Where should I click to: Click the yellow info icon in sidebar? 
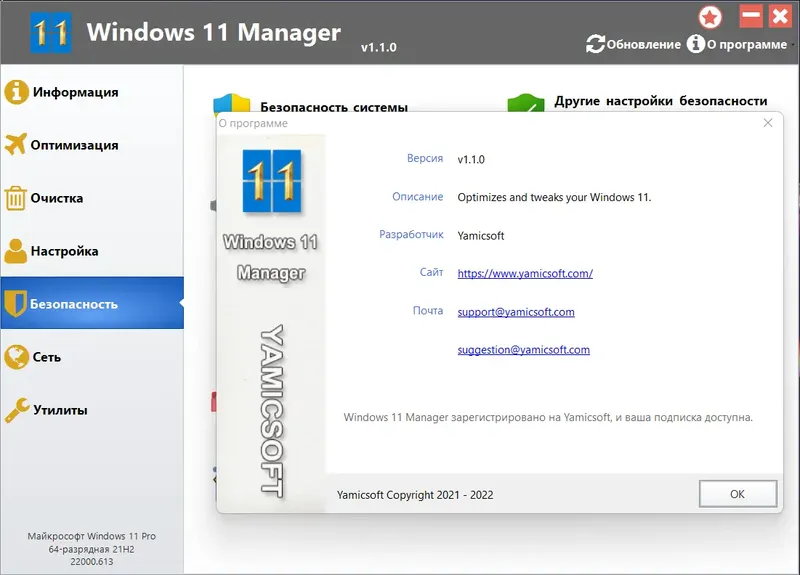click(x=16, y=92)
